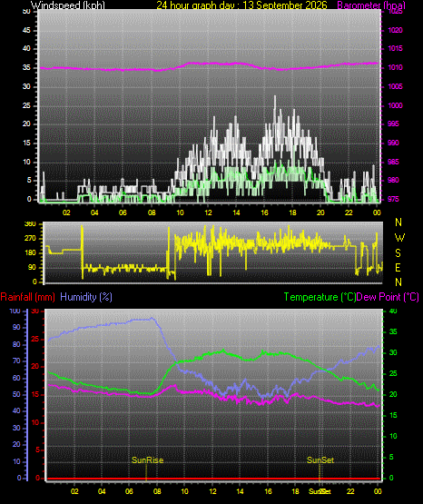Select the Temperature (°C) legend label

click(320, 297)
